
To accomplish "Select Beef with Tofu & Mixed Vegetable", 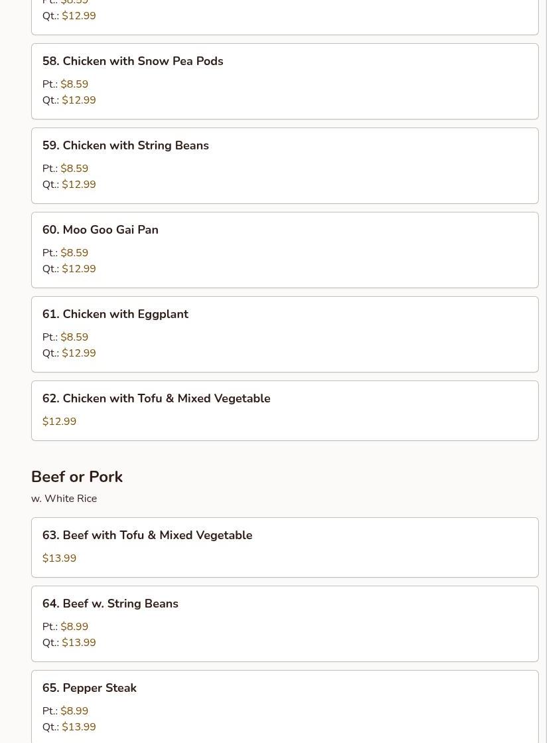I will tap(147, 535).
